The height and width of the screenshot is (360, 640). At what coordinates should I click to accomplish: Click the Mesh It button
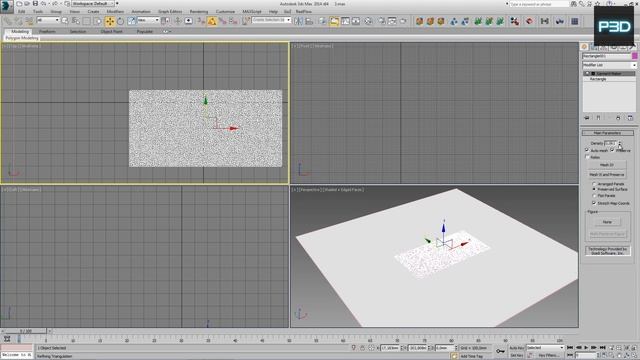coord(607,165)
